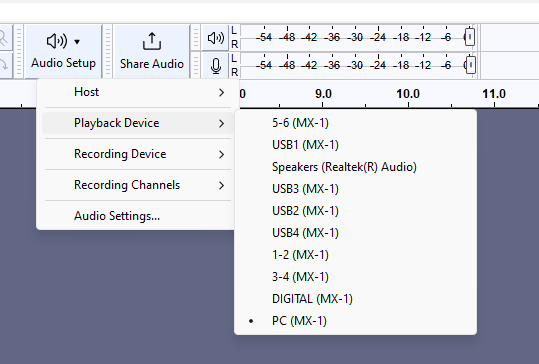This screenshot has height=364, width=539.
Task: Select USB4 (MX-1) playback device
Action: point(355,233)
